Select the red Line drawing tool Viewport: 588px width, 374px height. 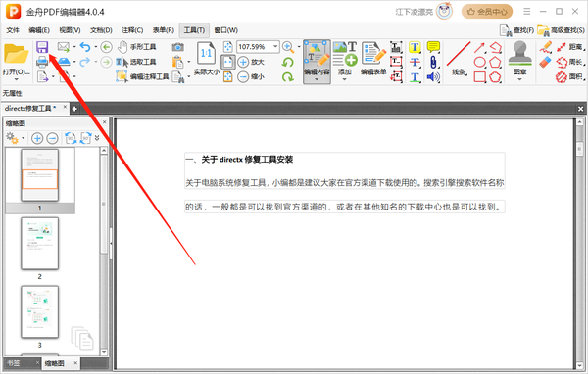pos(459,58)
